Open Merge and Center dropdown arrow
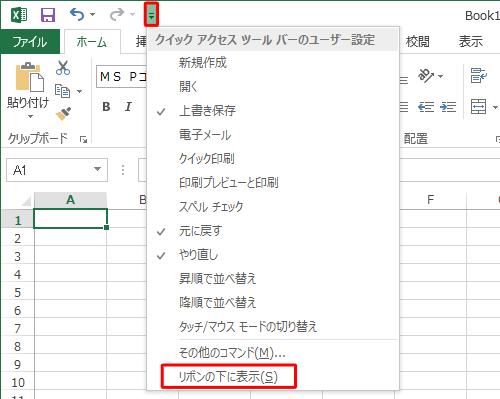 pyautogui.click(x=495, y=107)
